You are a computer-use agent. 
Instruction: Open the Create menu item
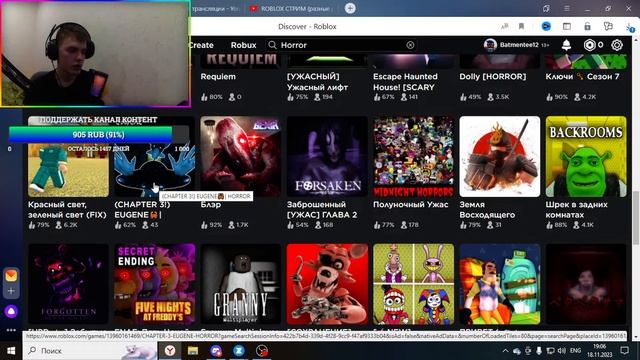(x=202, y=45)
